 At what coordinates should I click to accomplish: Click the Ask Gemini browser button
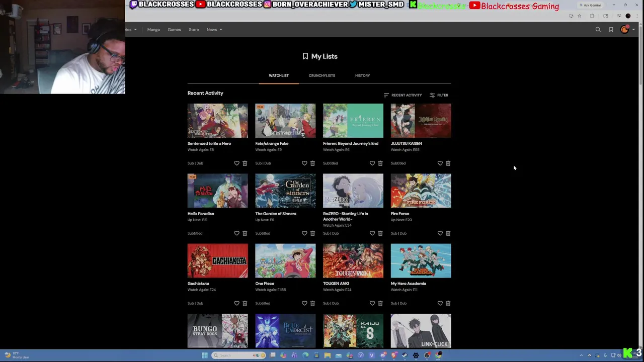pos(590,5)
